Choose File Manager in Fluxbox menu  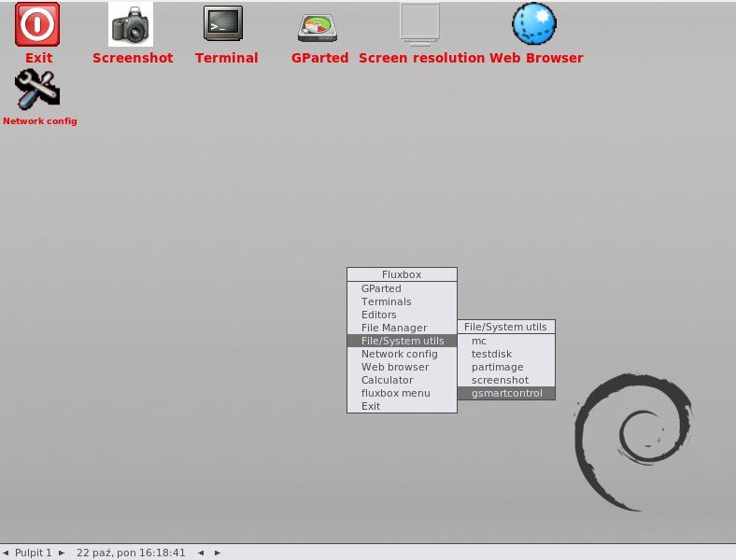click(402, 328)
